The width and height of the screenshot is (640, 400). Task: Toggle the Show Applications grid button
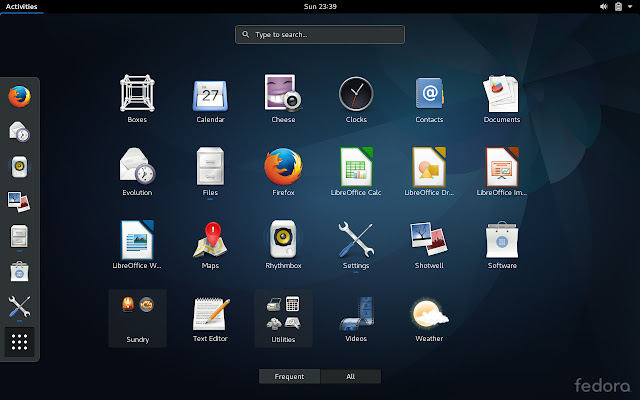click(19, 342)
